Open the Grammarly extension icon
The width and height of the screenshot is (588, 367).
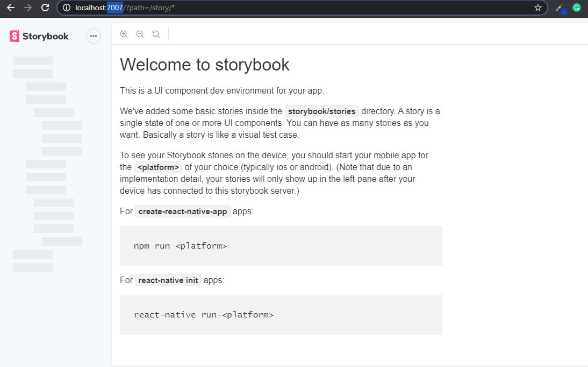coord(577,8)
